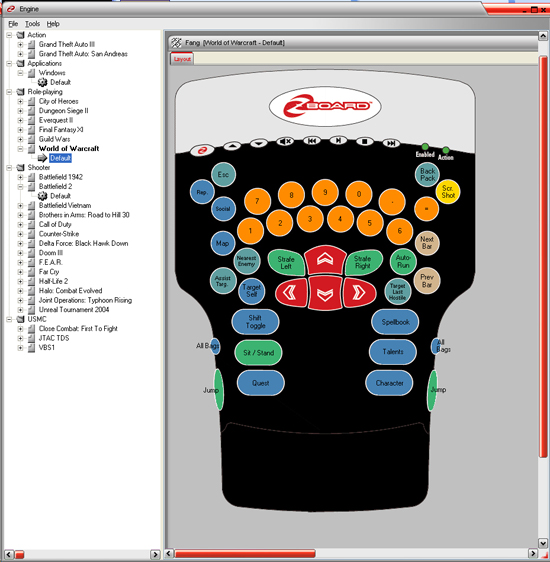Click the left Jump side key
The height and width of the screenshot is (562, 550).
[x=219, y=390]
